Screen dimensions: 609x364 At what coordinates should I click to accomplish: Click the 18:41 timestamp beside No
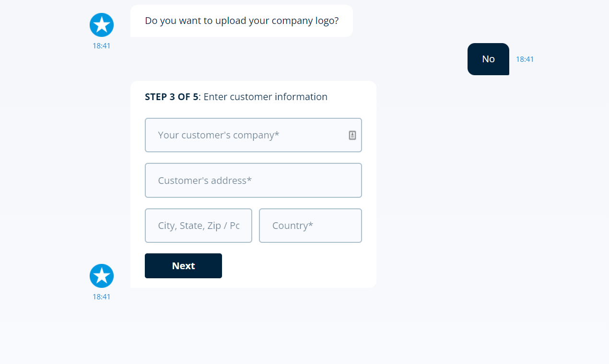click(525, 59)
